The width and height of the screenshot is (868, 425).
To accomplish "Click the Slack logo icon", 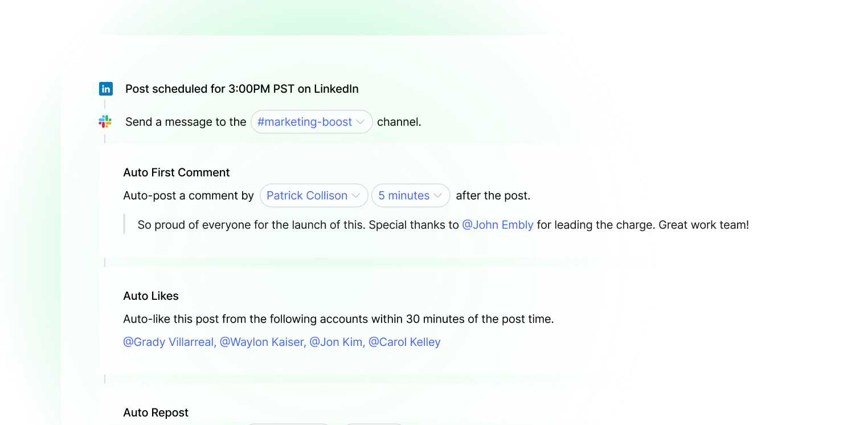I will pyautogui.click(x=105, y=122).
